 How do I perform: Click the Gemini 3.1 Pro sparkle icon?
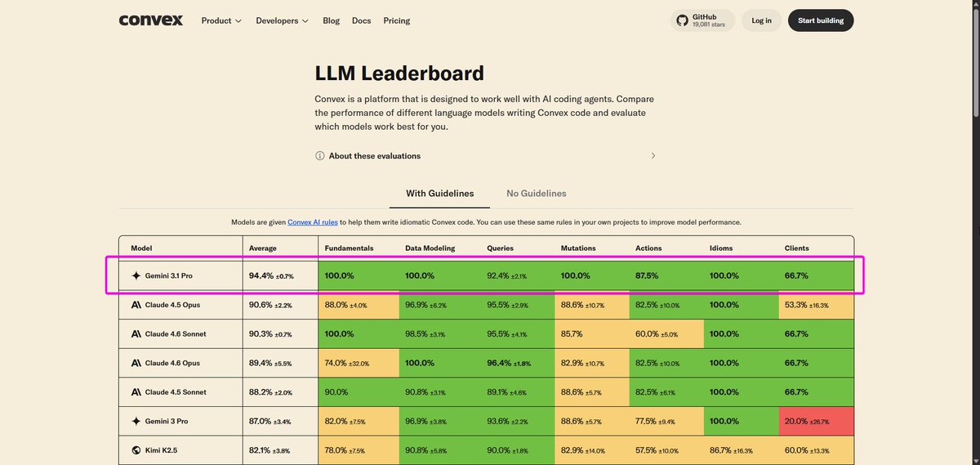click(136, 276)
